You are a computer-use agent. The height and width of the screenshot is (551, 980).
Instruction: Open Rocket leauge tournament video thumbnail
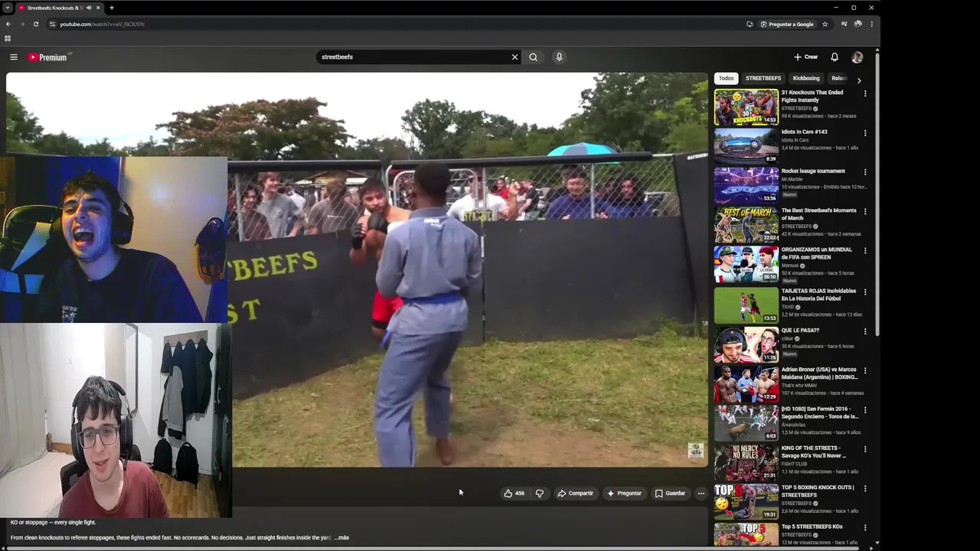[x=746, y=185]
